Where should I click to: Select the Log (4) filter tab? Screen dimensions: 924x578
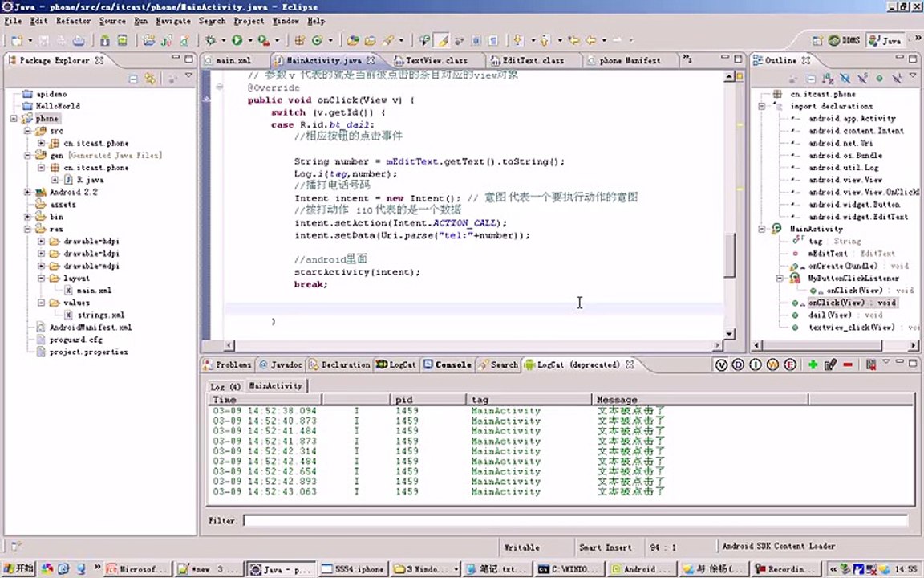point(225,386)
